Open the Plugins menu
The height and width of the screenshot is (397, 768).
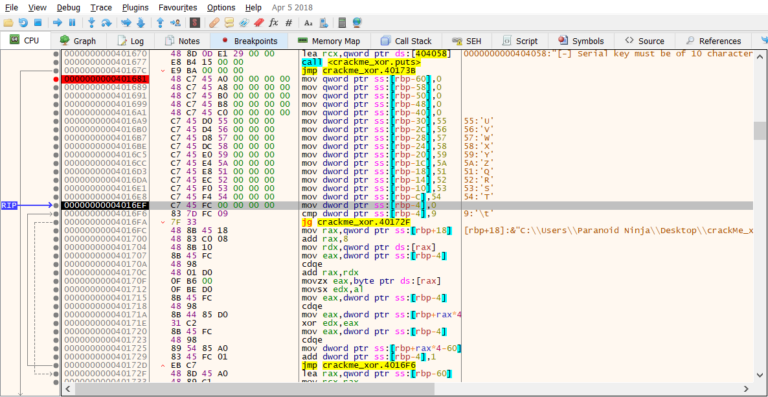click(x=136, y=7)
